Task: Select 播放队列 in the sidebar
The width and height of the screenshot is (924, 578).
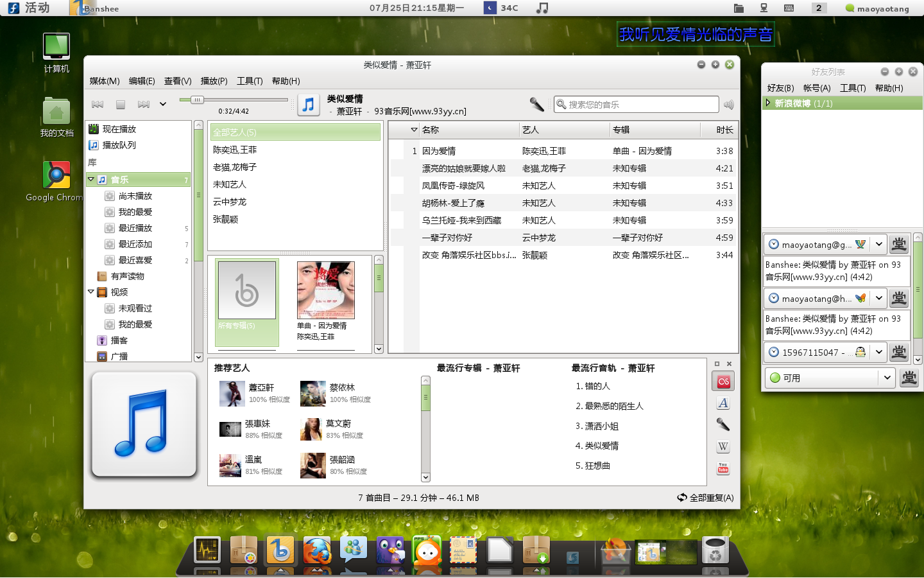Action: click(139, 145)
